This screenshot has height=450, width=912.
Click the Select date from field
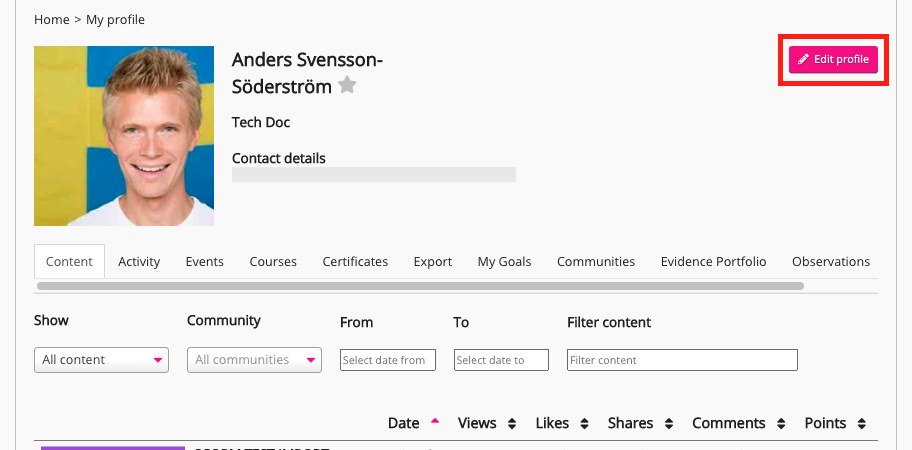[x=388, y=360]
